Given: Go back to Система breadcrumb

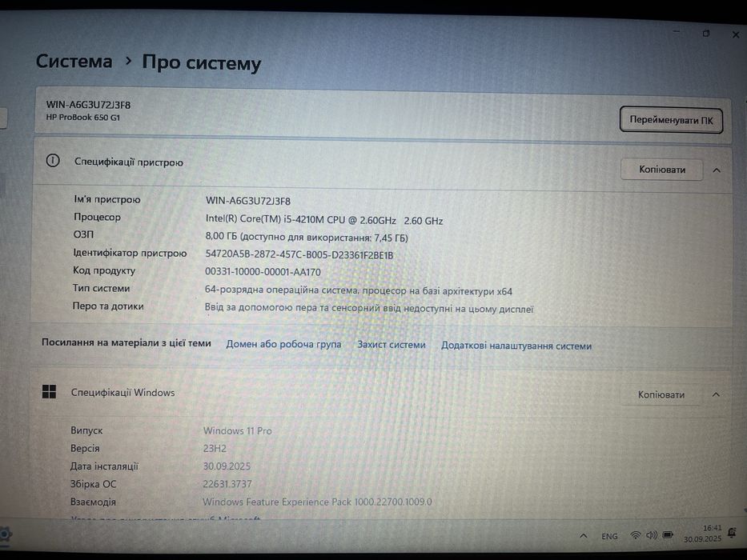Looking at the screenshot, I should pyautogui.click(x=74, y=61).
